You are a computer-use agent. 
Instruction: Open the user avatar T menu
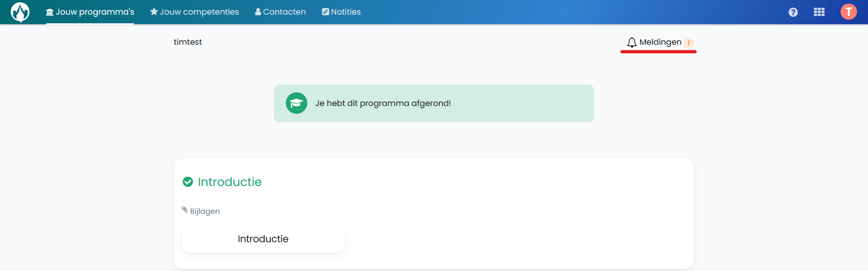(849, 12)
